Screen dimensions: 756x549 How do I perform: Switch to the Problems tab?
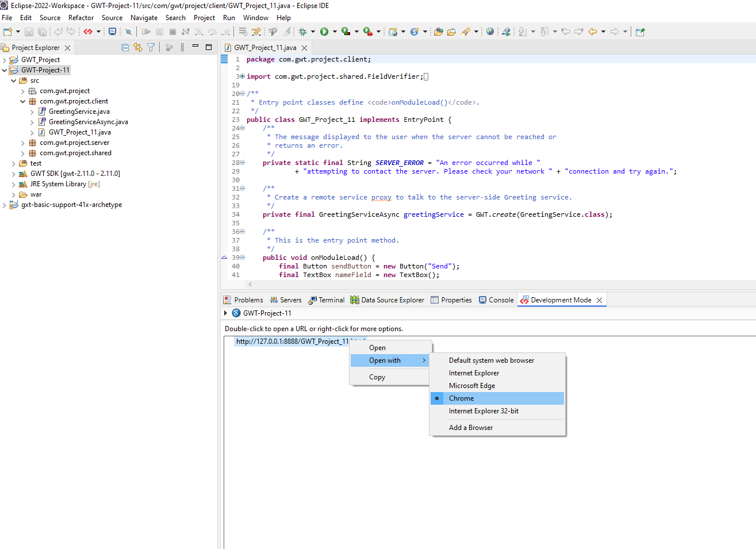[x=243, y=300]
